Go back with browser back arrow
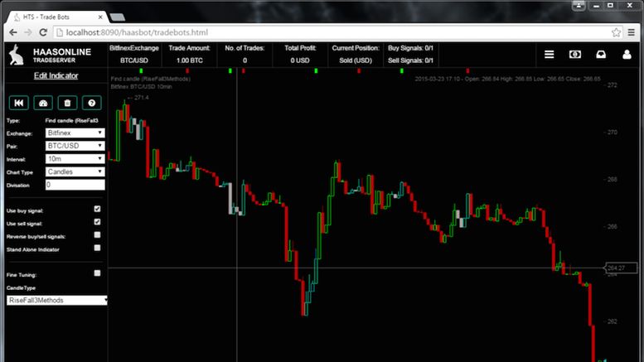The height and width of the screenshot is (362, 644). point(13,32)
